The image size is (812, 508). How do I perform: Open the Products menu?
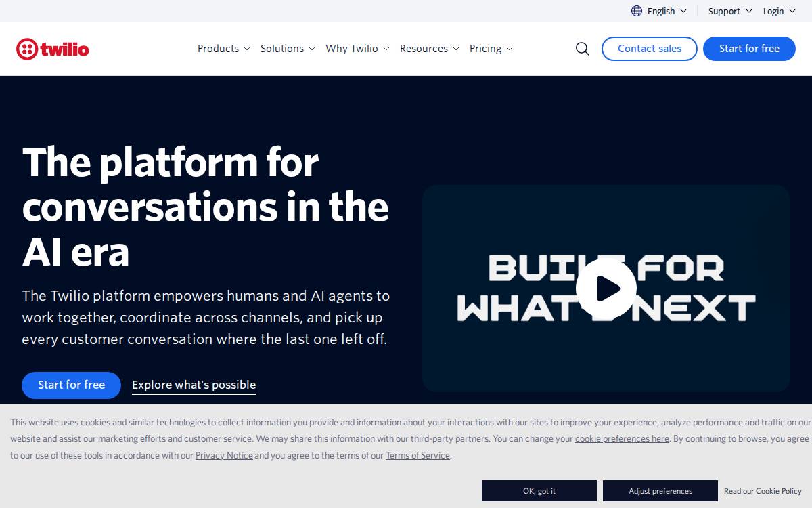(223, 49)
